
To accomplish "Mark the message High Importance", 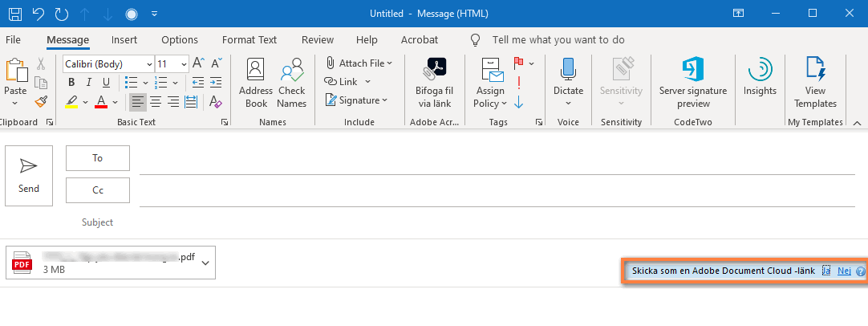I will tap(519, 84).
